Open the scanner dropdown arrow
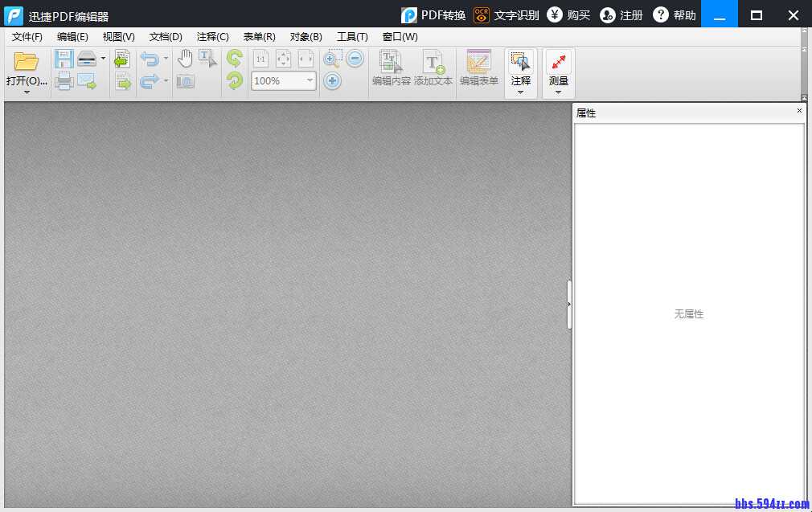812x512 pixels. pyautogui.click(x=103, y=59)
